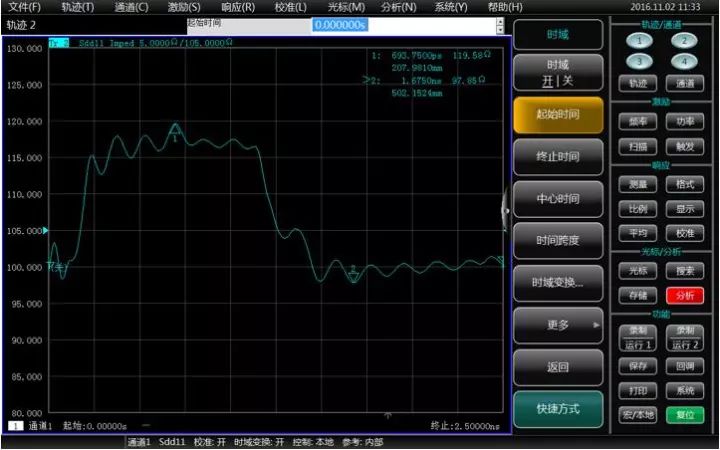The image size is (720, 450).
Task: Open the 快捷方式 shortcut button
Action: click(558, 409)
